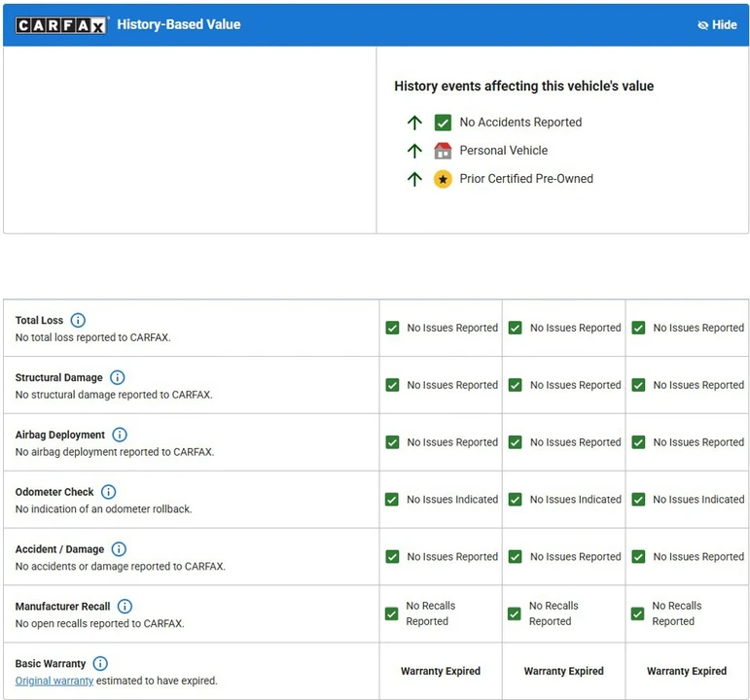Image resolution: width=750 pixels, height=700 pixels.
Task: Hide the History-Based Value panel
Action: pyautogui.click(x=717, y=25)
